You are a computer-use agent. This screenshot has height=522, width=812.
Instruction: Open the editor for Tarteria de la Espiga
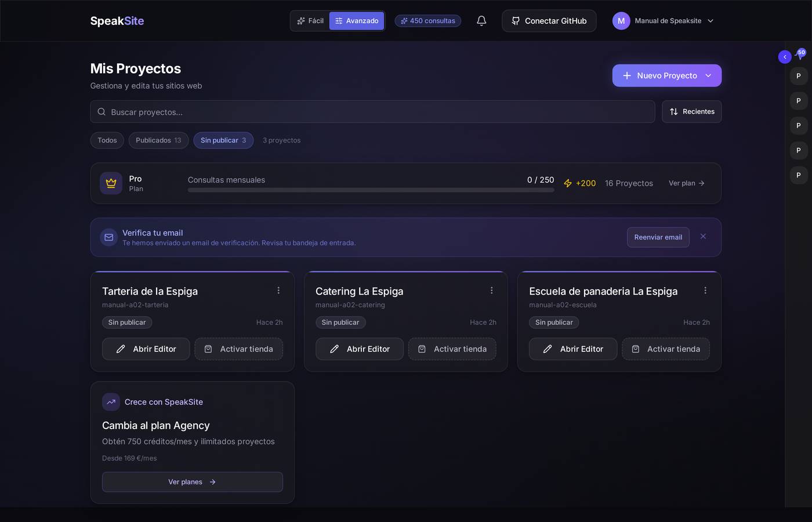click(146, 349)
